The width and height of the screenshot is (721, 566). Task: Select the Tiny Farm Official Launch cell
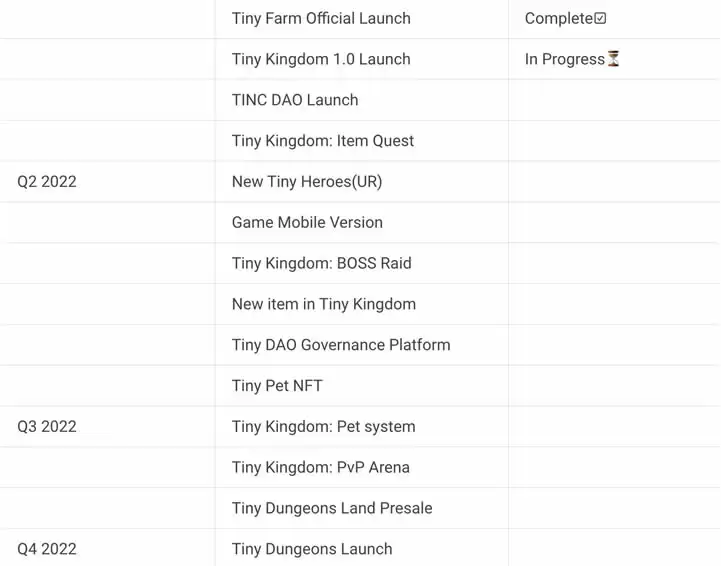(321, 19)
